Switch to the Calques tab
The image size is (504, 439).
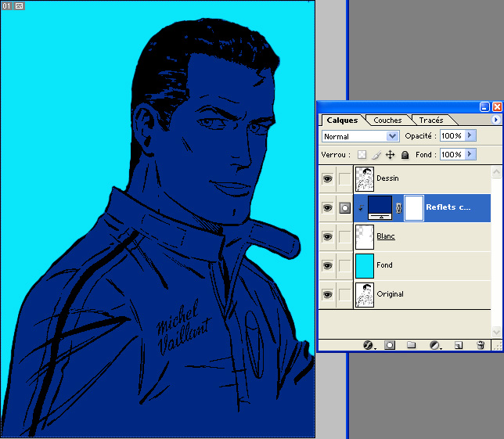coord(342,121)
